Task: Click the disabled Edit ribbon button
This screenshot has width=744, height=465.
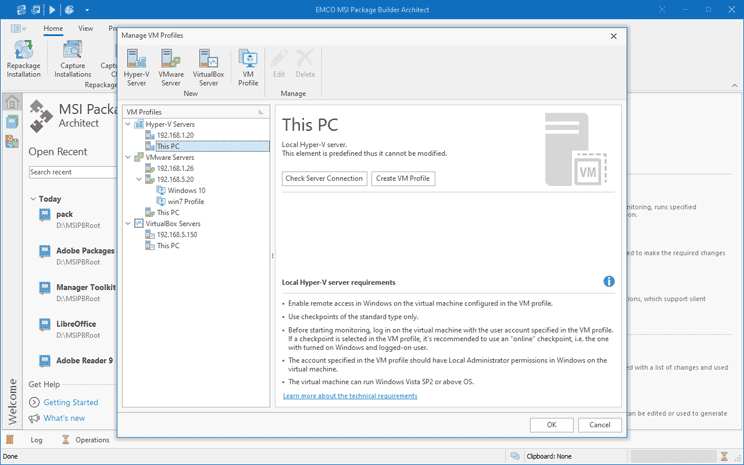Action: [279, 64]
